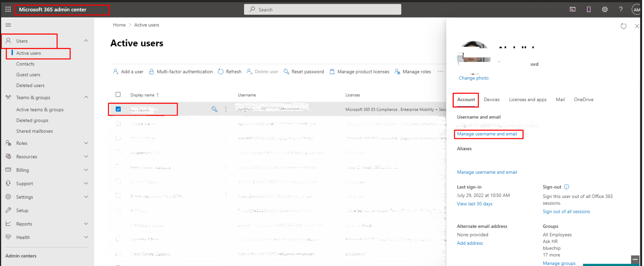Click Microsoft 365 admin center title
This screenshot has height=266, width=644.
[x=53, y=9]
